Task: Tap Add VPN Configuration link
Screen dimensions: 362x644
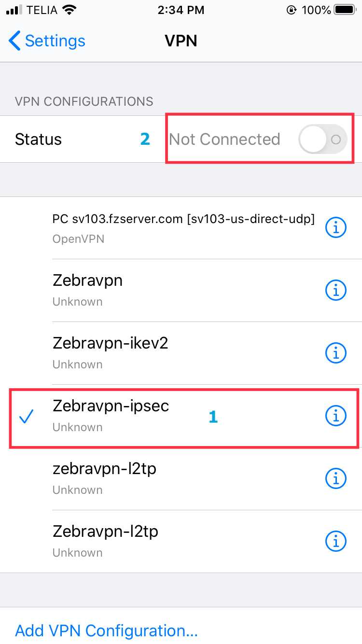Action: coord(107,630)
